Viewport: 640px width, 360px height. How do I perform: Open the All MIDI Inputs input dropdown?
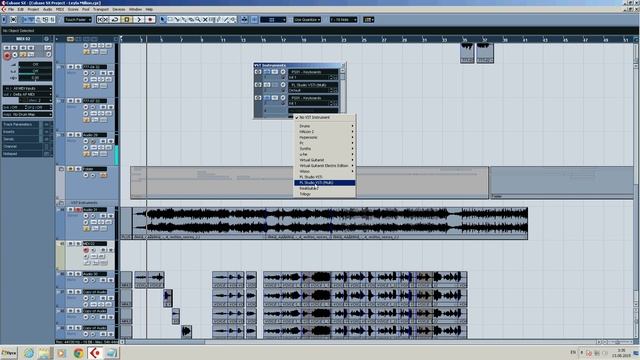(x=27, y=89)
